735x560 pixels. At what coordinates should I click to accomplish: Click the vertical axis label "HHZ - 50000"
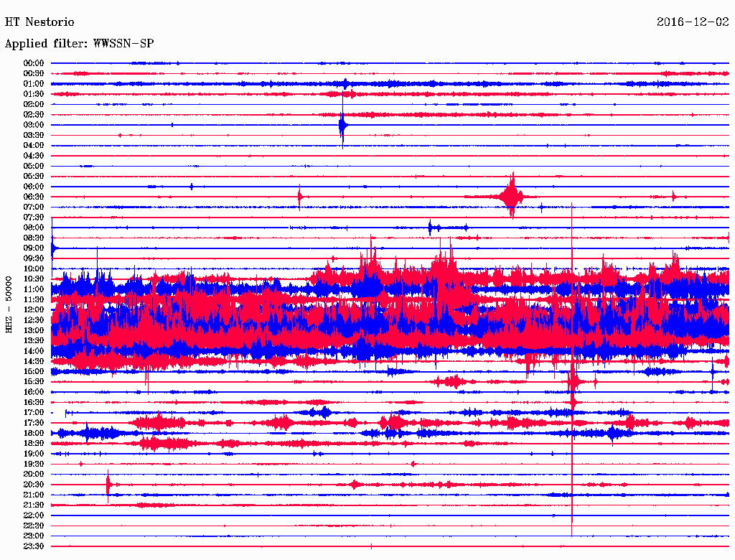click(x=9, y=305)
